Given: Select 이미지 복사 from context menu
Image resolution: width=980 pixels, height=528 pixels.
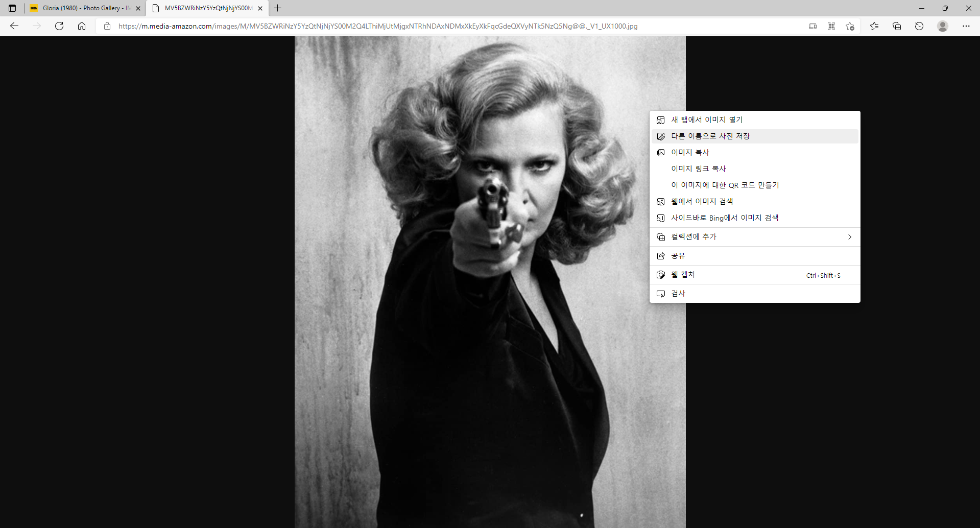Looking at the screenshot, I should (755, 153).
